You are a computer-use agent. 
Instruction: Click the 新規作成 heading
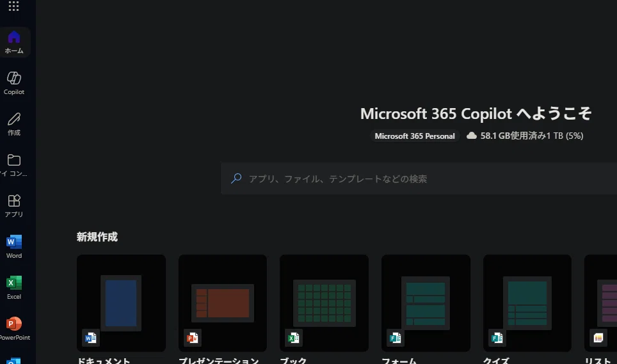pyautogui.click(x=97, y=237)
